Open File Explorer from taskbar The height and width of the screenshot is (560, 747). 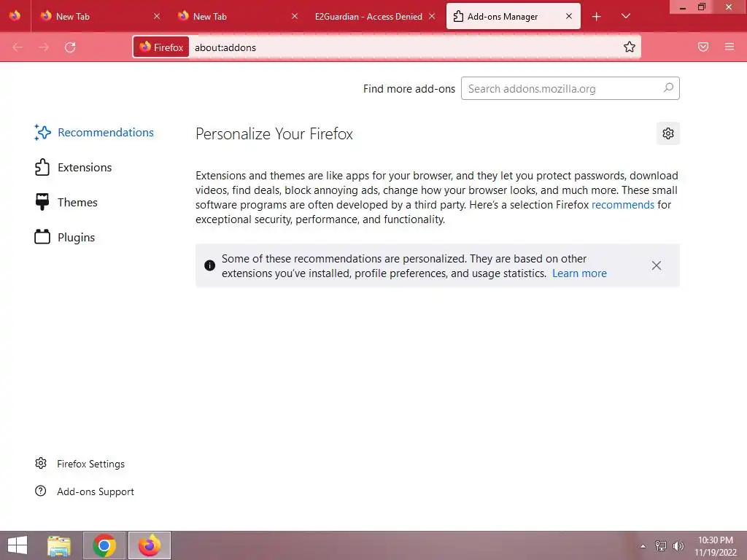point(59,545)
